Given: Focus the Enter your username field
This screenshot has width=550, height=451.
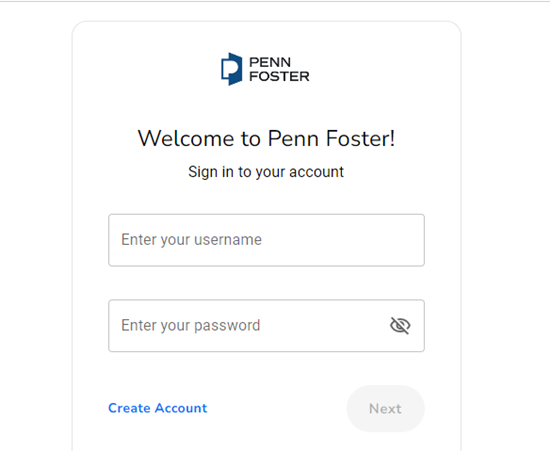Looking at the screenshot, I should click(267, 240).
